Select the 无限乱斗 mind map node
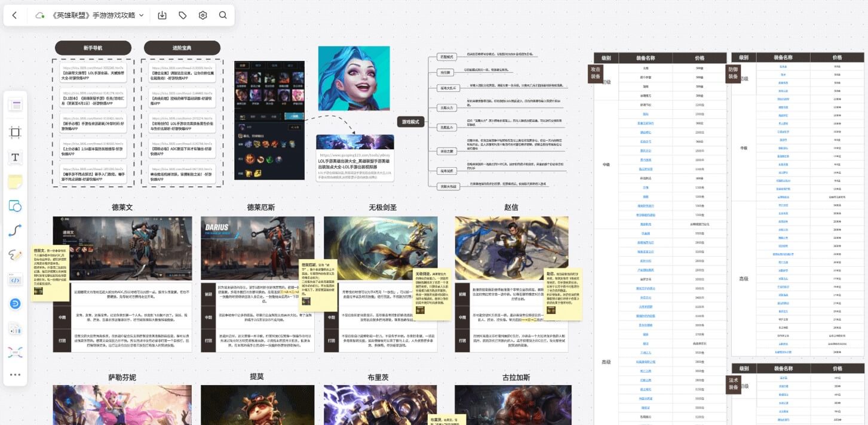This screenshot has height=425, width=868. (446, 127)
